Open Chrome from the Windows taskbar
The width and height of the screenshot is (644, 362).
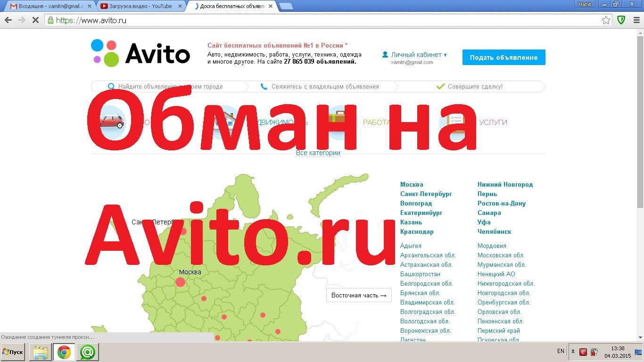64,352
